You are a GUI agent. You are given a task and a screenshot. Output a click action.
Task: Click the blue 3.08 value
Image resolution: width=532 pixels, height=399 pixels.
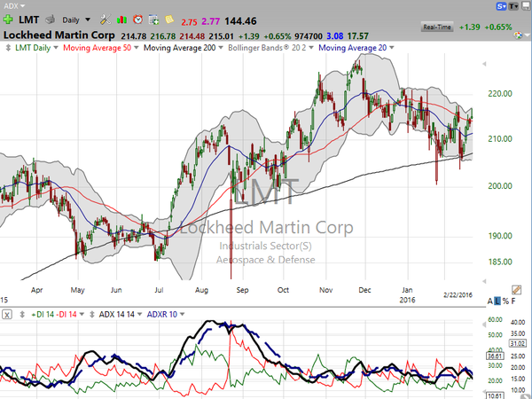click(x=335, y=36)
